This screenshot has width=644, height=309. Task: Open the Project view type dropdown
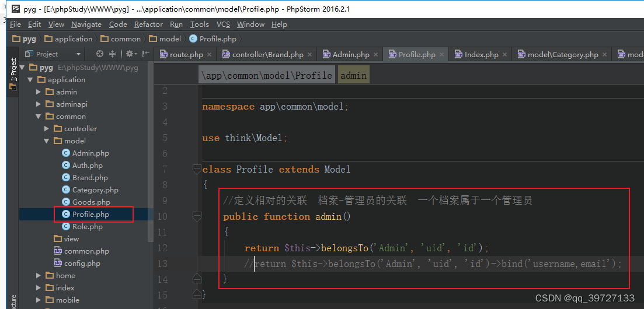click(78, 54)
